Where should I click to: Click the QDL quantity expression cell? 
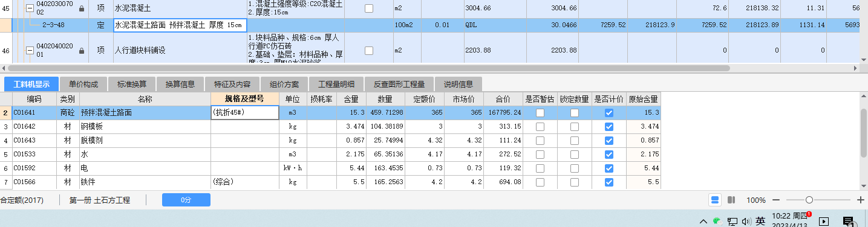tap(495, 25)
